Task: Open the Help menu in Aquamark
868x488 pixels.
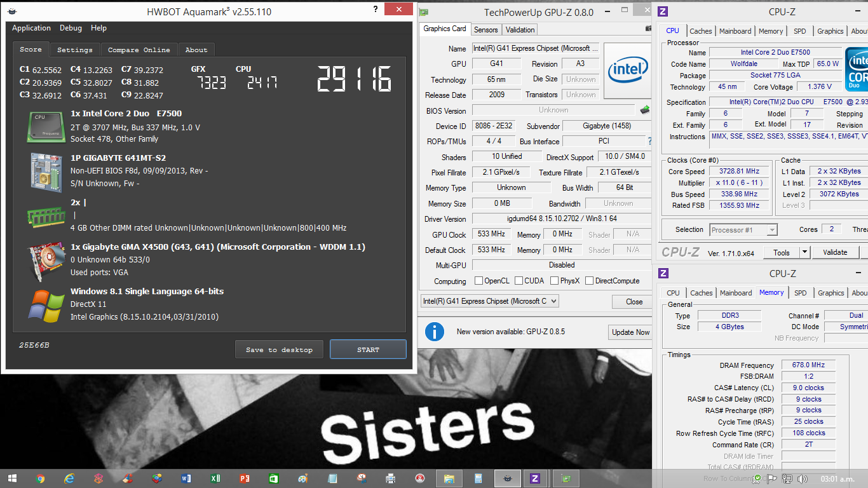Action: click(98, 28)
